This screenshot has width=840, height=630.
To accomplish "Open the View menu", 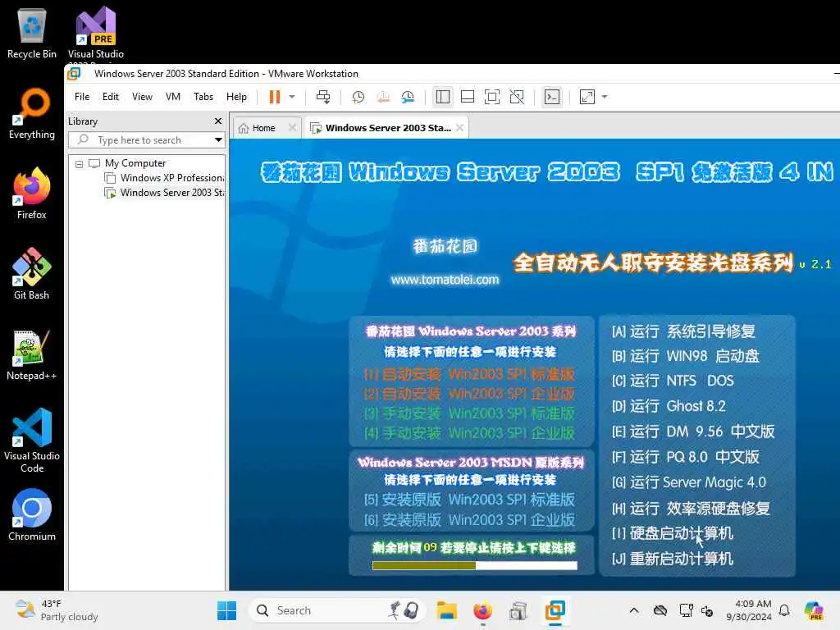I will click(x=142, y=97).
